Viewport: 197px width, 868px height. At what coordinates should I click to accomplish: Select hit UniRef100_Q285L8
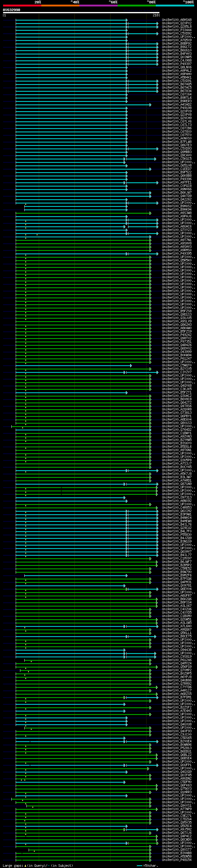[177, 26]
